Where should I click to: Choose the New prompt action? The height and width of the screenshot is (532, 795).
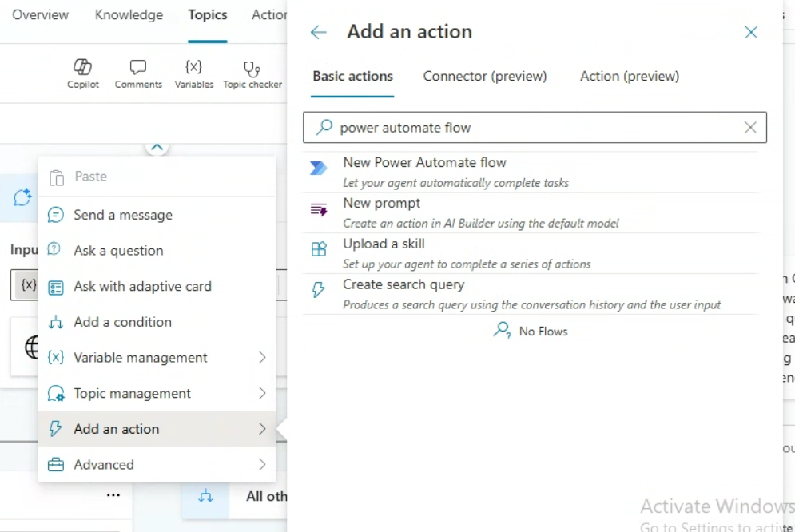pyautogui.click(x=381, y=204)
